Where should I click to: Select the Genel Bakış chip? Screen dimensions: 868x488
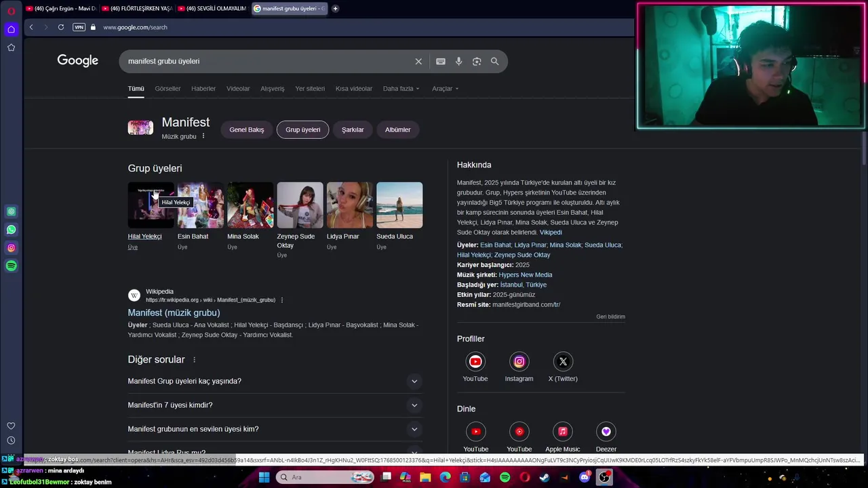tap(247, 129)
